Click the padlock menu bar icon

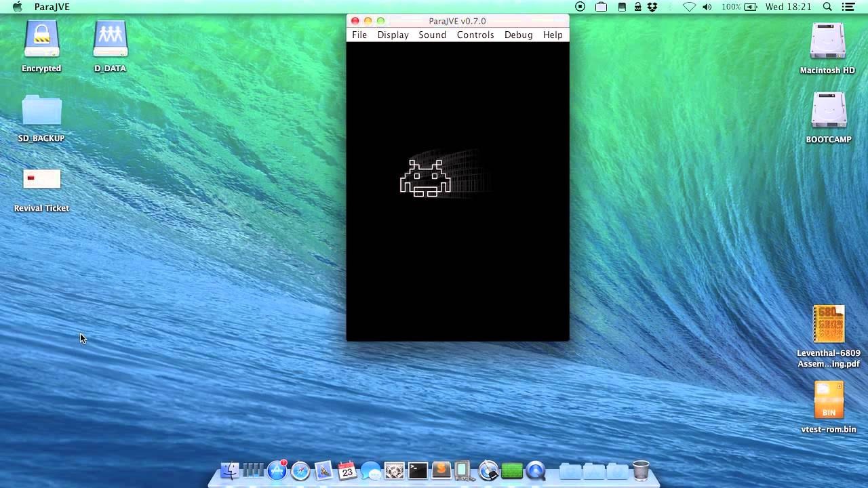click(637, 7)
